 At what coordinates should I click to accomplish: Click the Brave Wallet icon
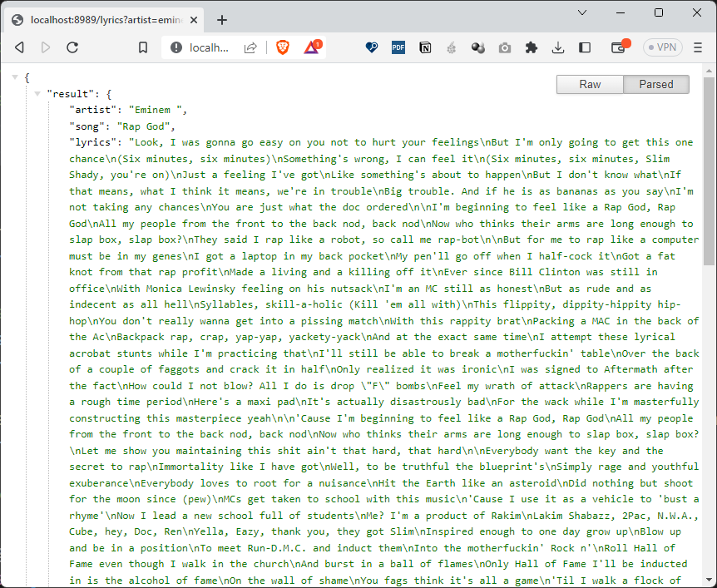click(x=618, y=47)
